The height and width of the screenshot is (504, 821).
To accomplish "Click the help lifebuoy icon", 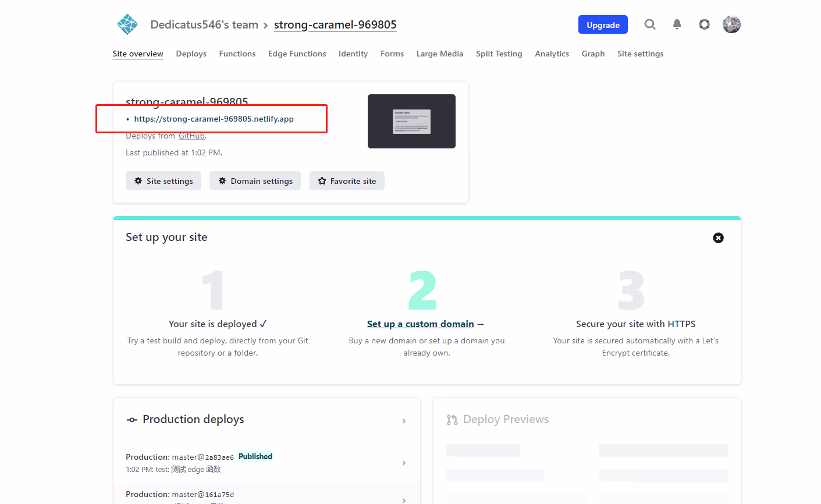I will 704,24.
